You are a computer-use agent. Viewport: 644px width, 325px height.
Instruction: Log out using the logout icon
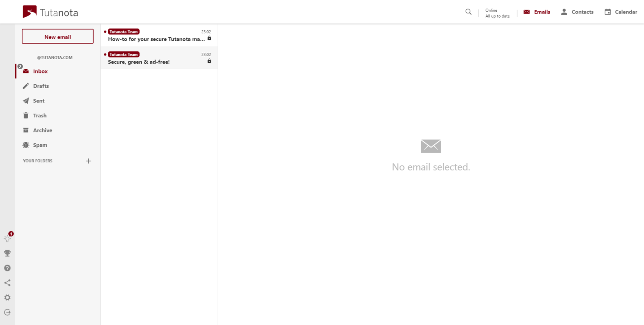tap(7, 312)
